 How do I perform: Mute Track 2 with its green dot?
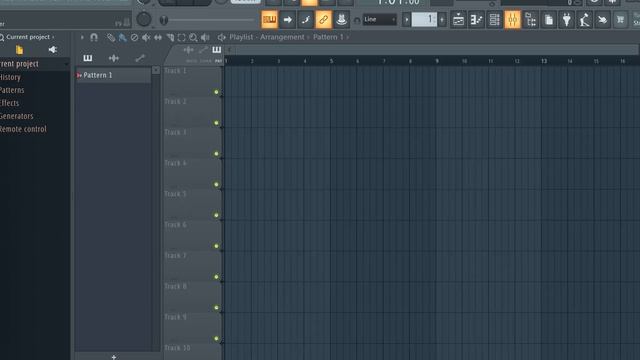click(216, 123)
